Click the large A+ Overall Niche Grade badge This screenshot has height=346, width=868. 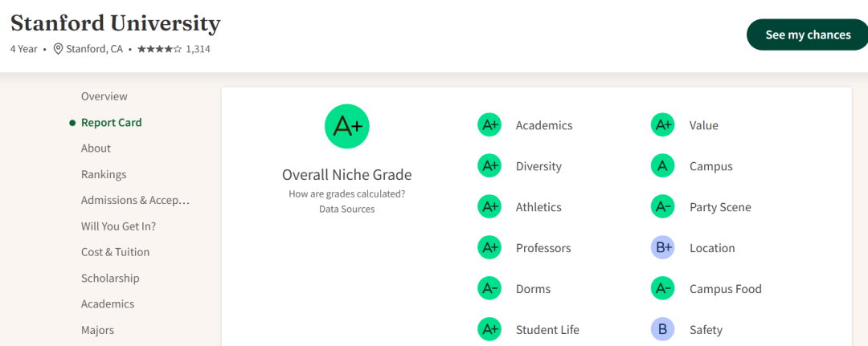click(347, 126)
